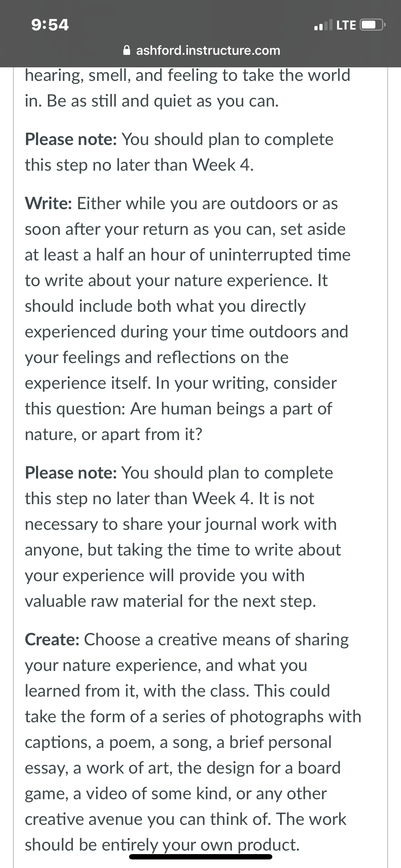Tap the battery icon in status bar
The height and width of the screenshot is (868, 401).
pos(372,25)
